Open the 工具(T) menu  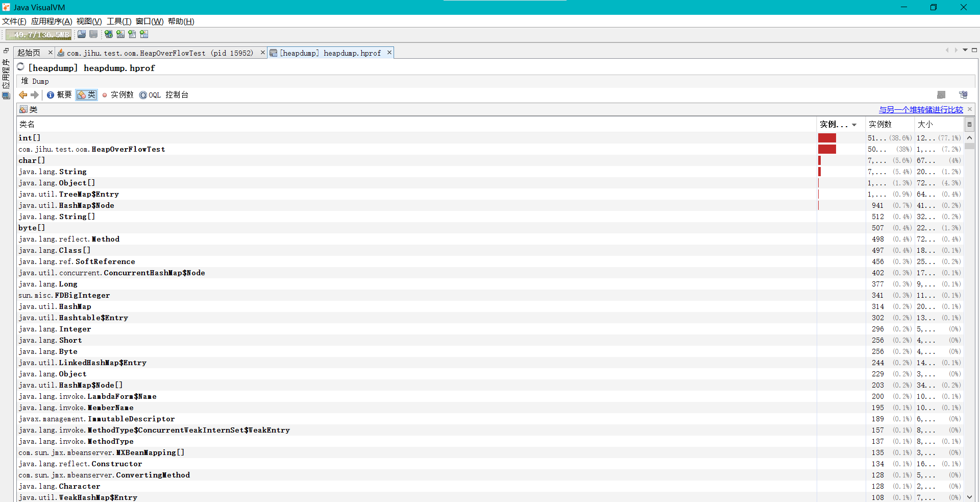(119, 21)
